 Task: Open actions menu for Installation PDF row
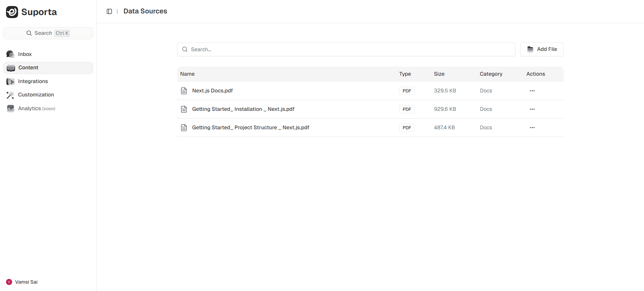[x=532, y=109]
